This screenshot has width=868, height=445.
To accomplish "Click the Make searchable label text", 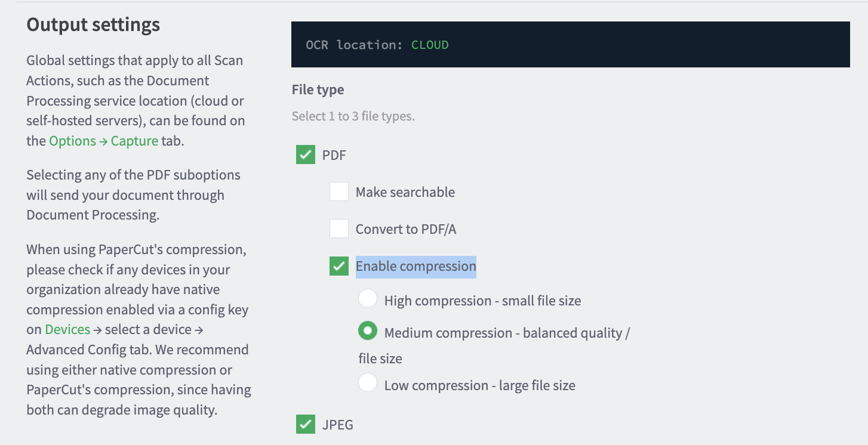I will tap(405, 192).
